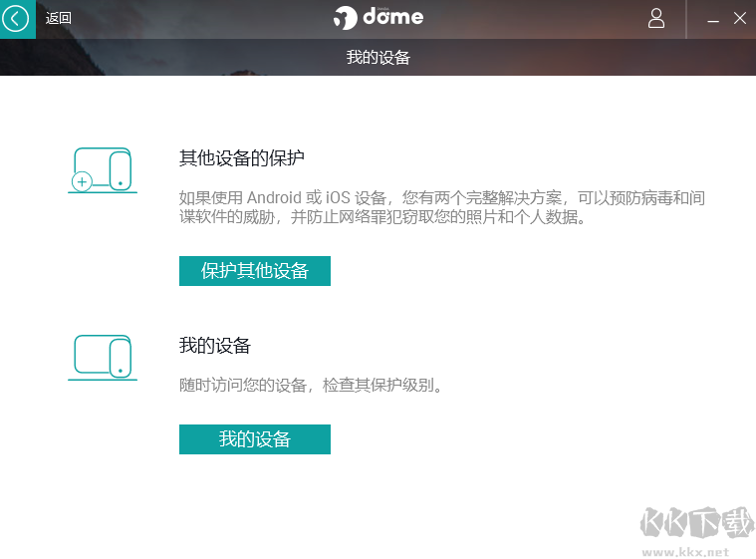Click the 随时访问您的设备 description text
The image size is (756, 559).
coord(310,385)
